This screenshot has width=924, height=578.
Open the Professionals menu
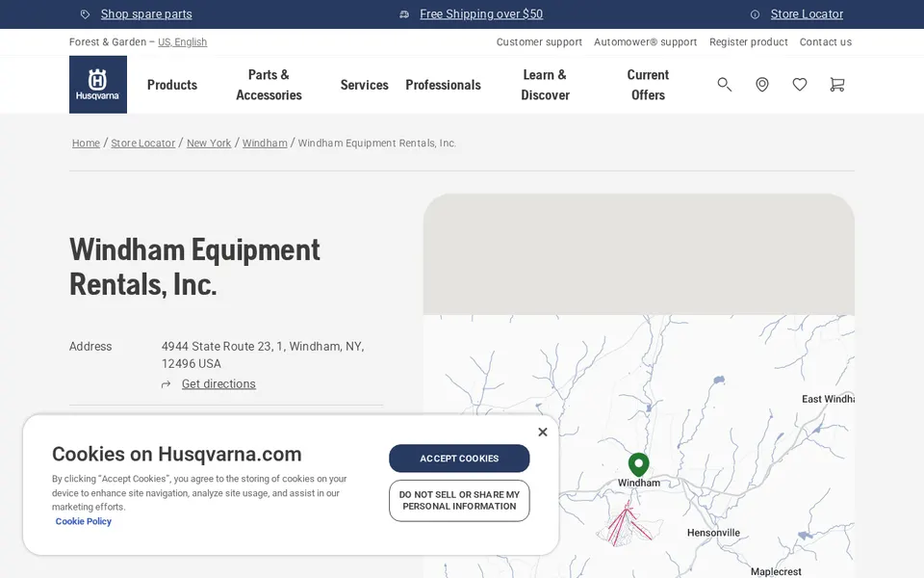(443, 85)
